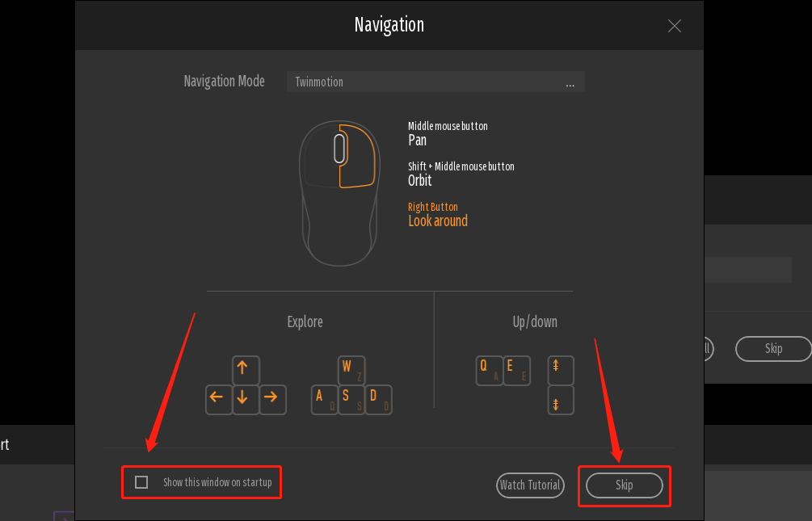Click the Q key icon
Image resolution: width=812 pixels, height=521 pixels.
tap(490, 370)
